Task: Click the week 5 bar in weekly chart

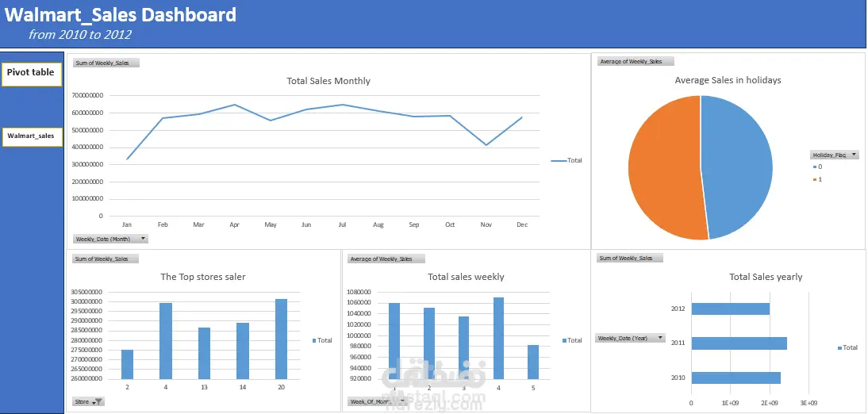Action: point(532,362)
